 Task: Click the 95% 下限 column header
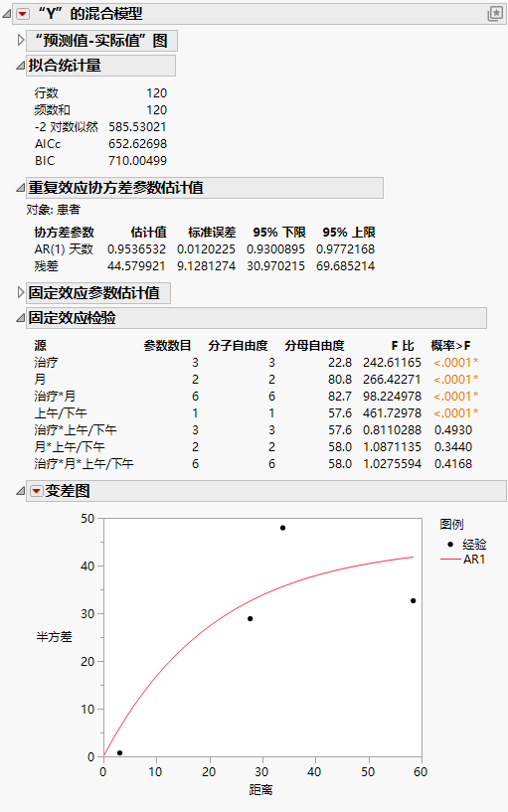point(279,232)
